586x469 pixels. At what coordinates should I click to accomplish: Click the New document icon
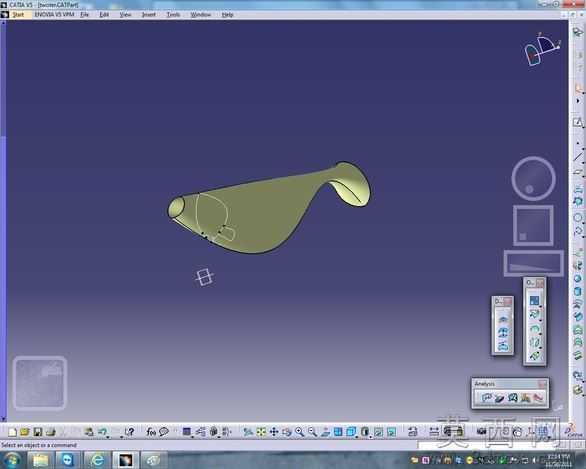pos(12,432)
